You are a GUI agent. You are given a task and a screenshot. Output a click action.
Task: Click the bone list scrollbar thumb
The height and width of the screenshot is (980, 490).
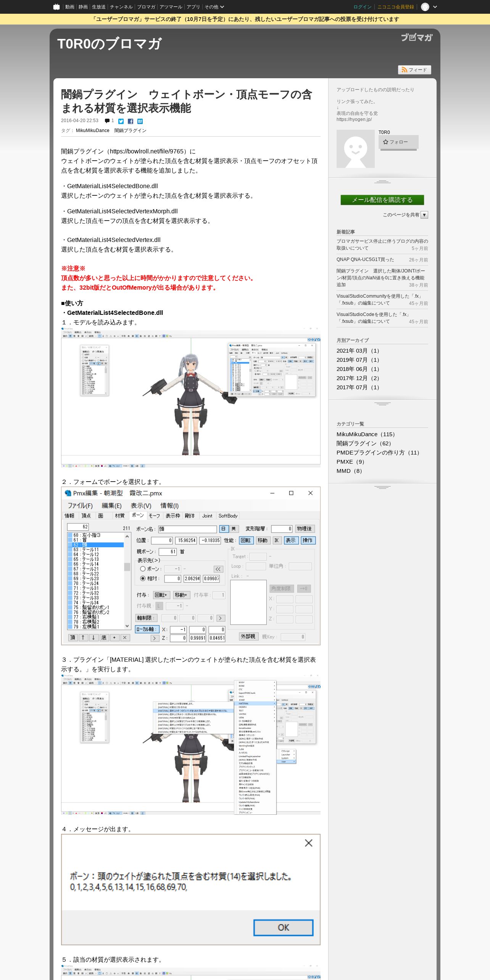(x=127, y=567)
